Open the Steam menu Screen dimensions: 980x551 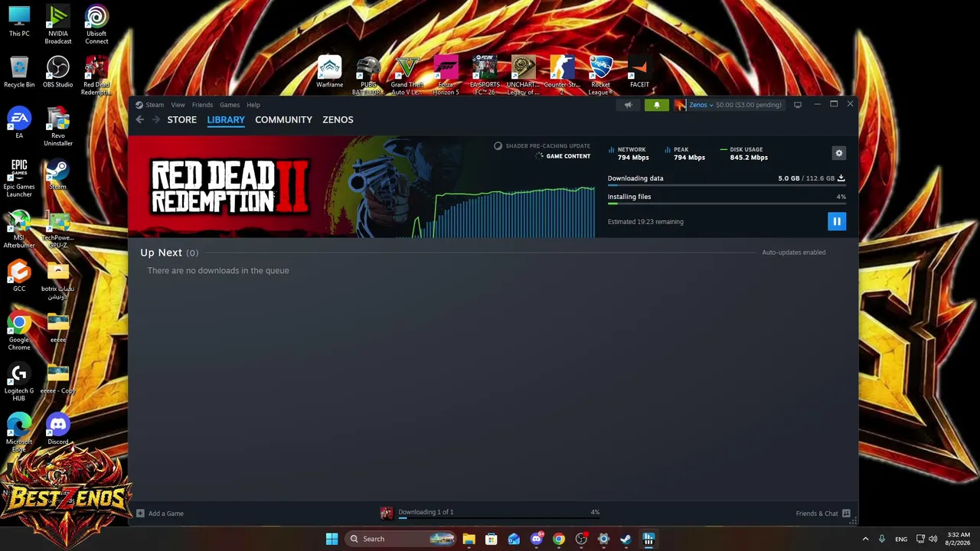click(155, 105)
